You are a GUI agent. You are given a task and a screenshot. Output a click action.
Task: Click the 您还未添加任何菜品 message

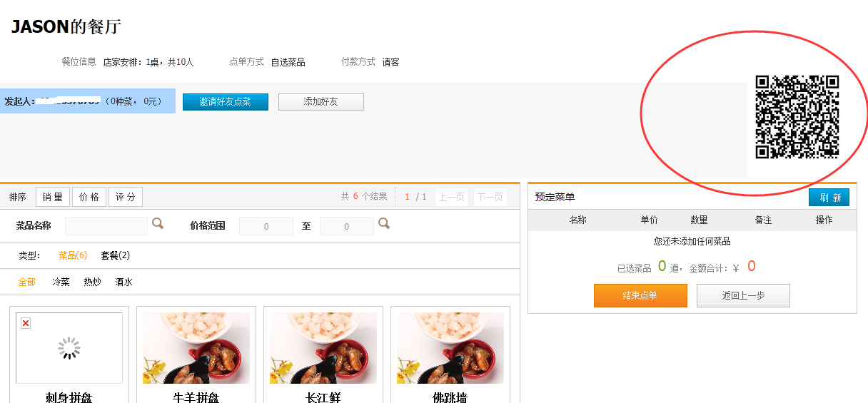point(692,242)
